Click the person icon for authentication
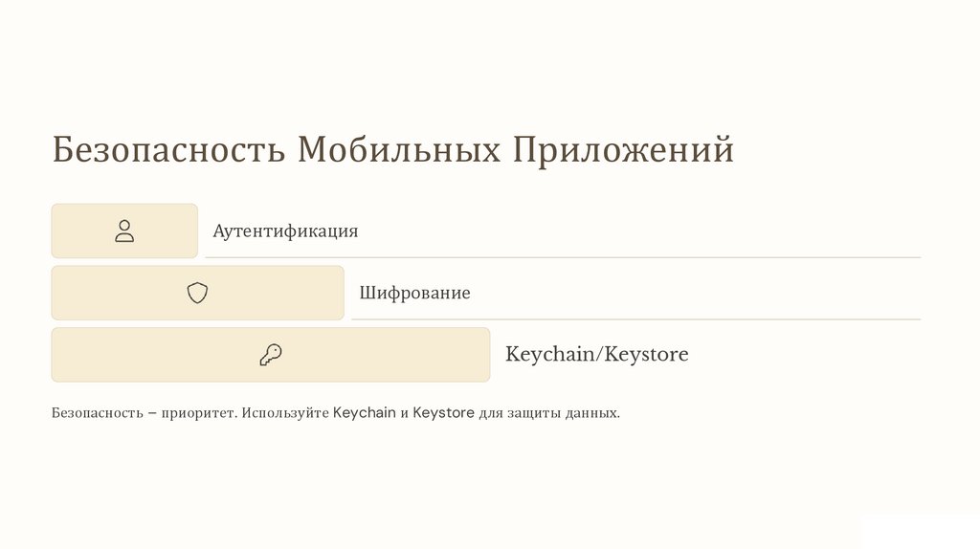This screenshot has width=980, height=549. coord(124,231)
